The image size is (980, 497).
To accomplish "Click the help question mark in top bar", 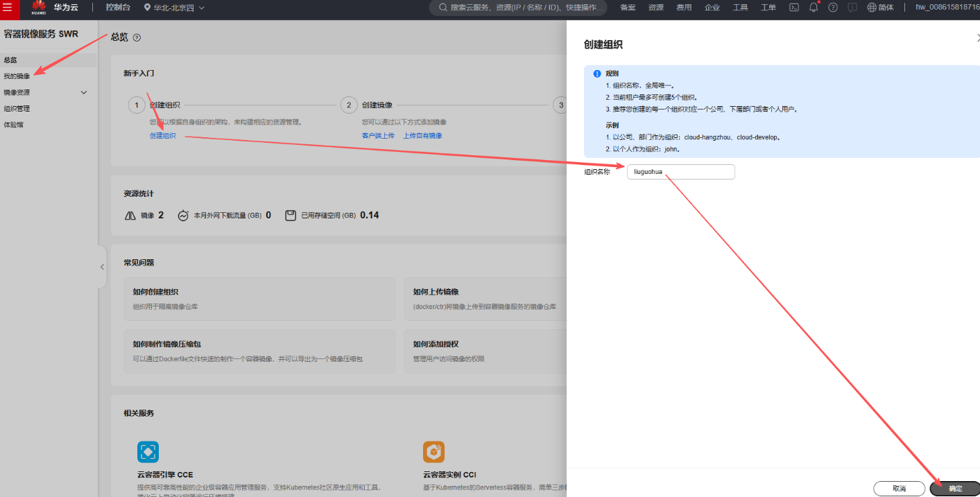I will (833, 8).
